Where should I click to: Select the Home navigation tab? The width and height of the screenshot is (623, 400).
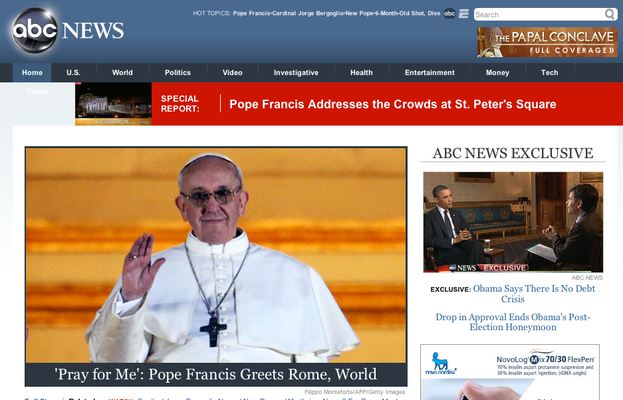click(x=32, y=73)
